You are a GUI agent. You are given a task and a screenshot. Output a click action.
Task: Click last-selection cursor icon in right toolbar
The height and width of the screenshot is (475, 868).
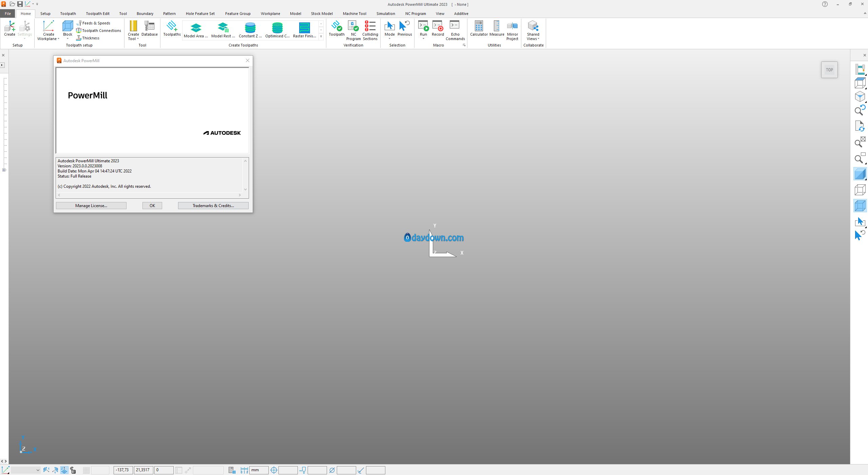[x=860, y=235]
